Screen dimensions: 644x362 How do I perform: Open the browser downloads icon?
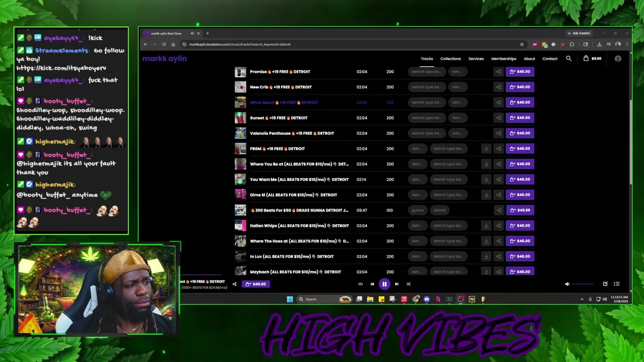coord(599,44)
